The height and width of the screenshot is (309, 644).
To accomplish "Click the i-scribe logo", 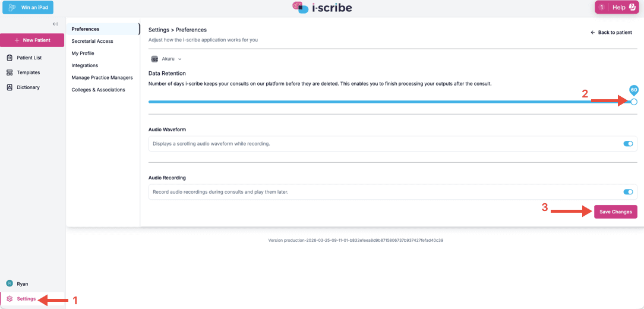I will click(321, 7).
